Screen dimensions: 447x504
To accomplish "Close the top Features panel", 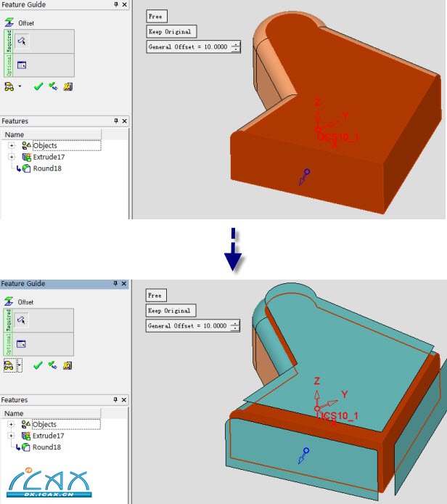I will (x=124, y=121).
